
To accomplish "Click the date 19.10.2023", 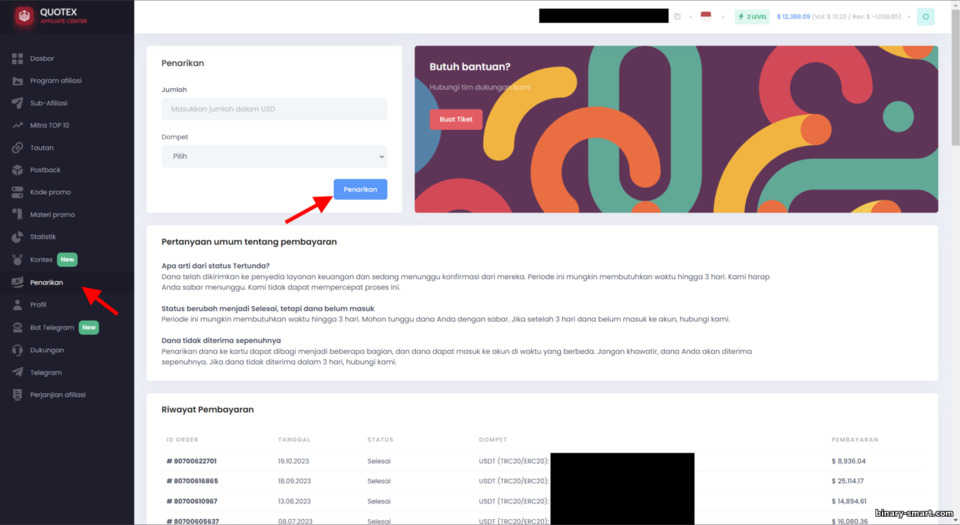I will pyautogui.click(x=294, y=461).
